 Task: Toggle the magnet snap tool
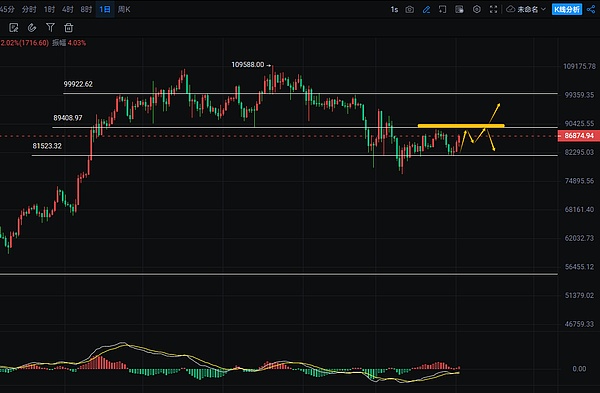[x=32, y=28]
